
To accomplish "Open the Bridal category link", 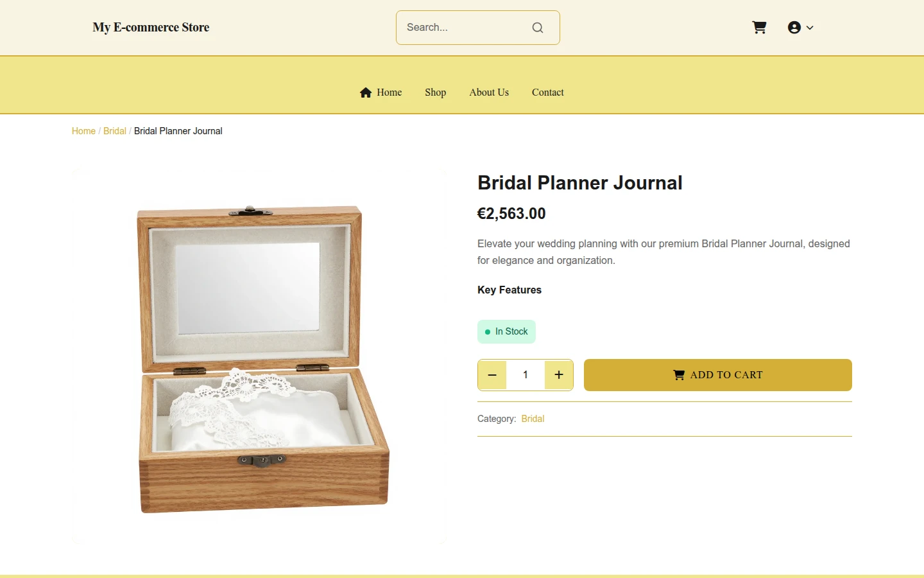I will pyautogui.click(x=533, y=419).
